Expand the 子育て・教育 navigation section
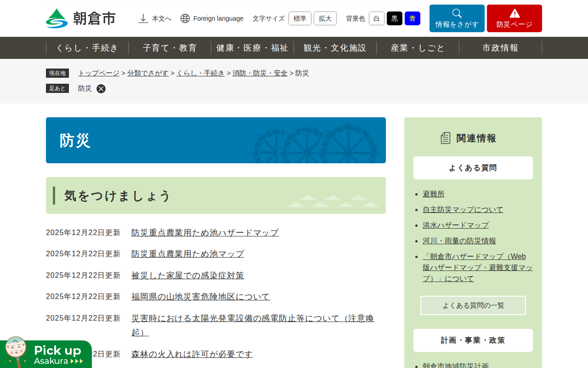The image size is (588, 368). coord(170,48)
